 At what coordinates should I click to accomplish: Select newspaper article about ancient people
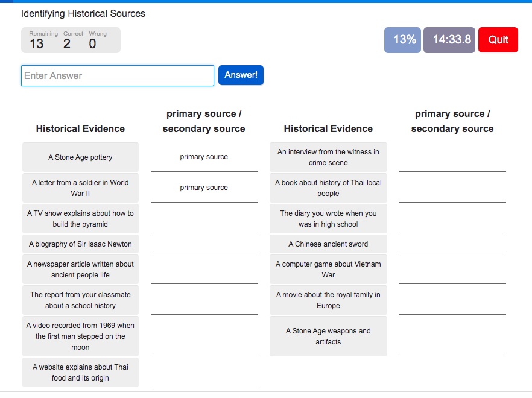[x=80, y=269]
